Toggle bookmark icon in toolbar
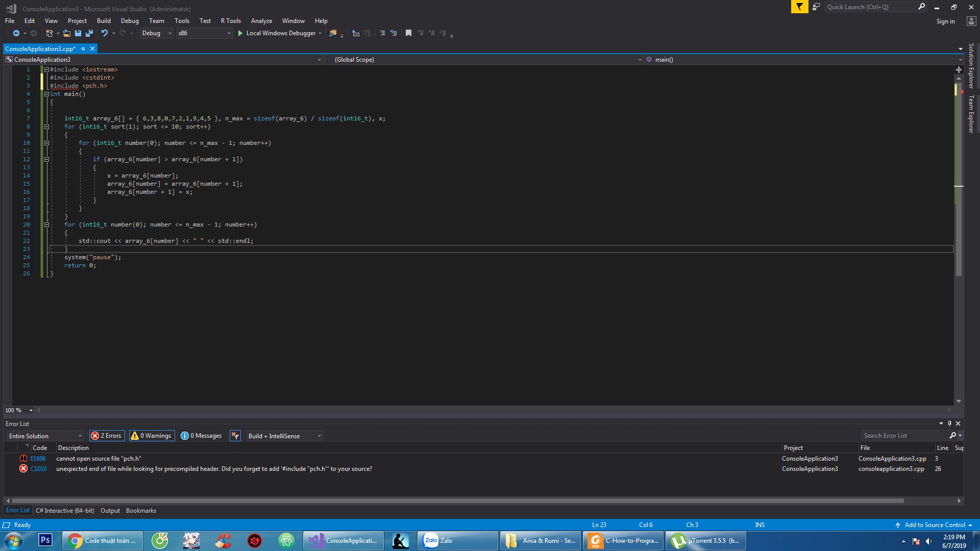This screenshot has width=980, height=551. pyautogui.click(x=408, y=33)
